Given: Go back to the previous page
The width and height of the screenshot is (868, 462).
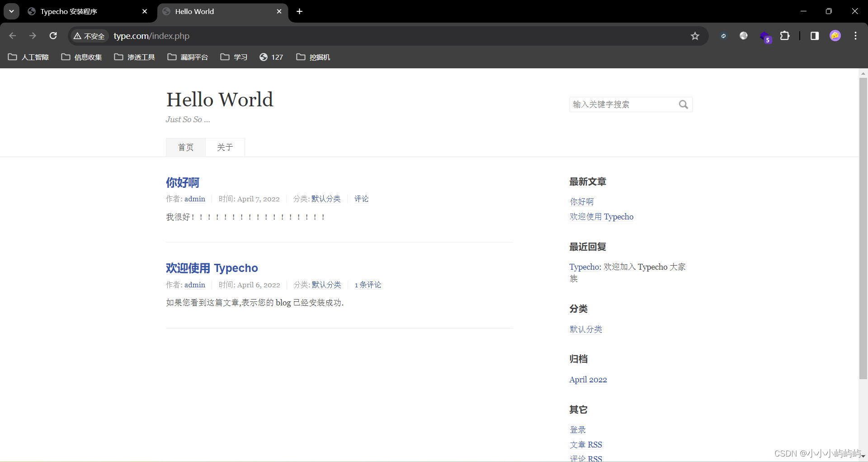Looking at the screenshot, I should [x=13, y=36].
